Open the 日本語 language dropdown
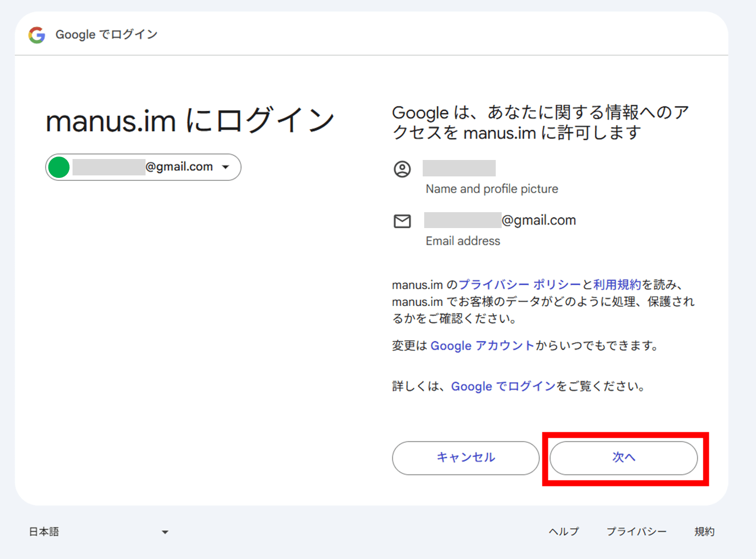 click(99, 532)
